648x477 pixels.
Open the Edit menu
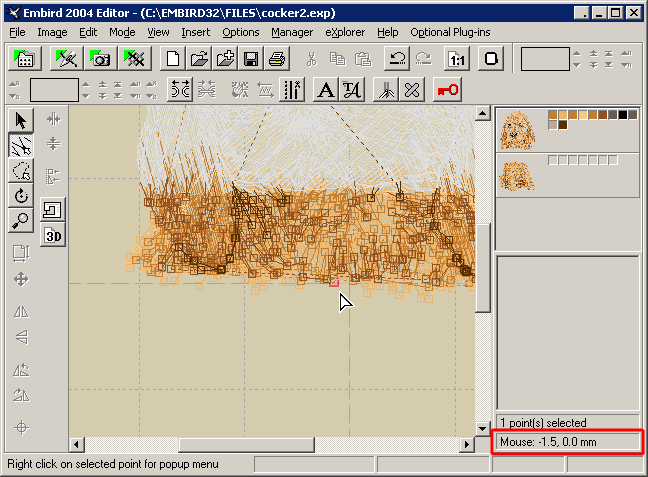coord(88,32)
